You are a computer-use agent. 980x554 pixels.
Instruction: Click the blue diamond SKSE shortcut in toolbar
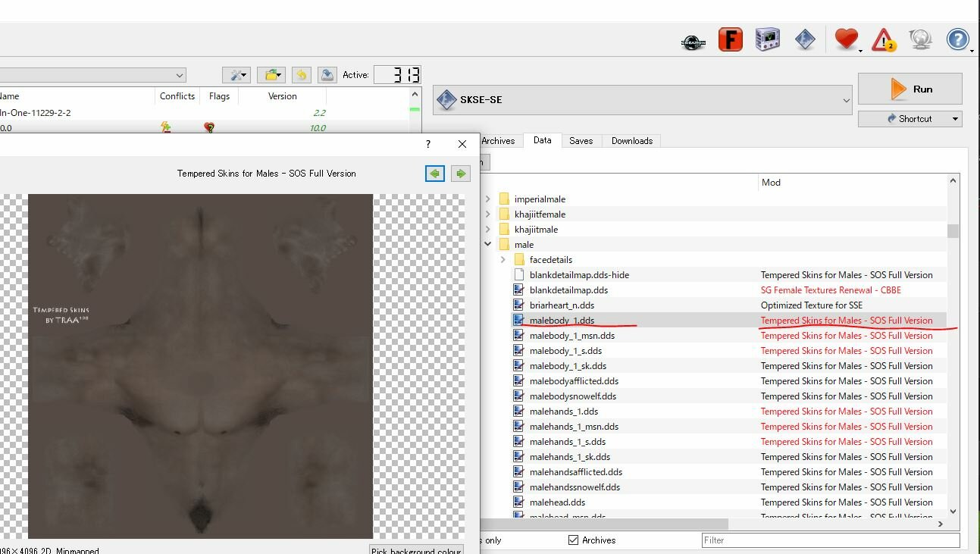pyautogui.click(x=805, y=39)
